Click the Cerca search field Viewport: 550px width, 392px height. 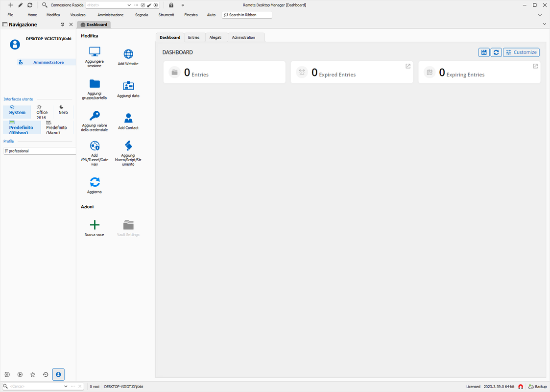coord(36,387)
